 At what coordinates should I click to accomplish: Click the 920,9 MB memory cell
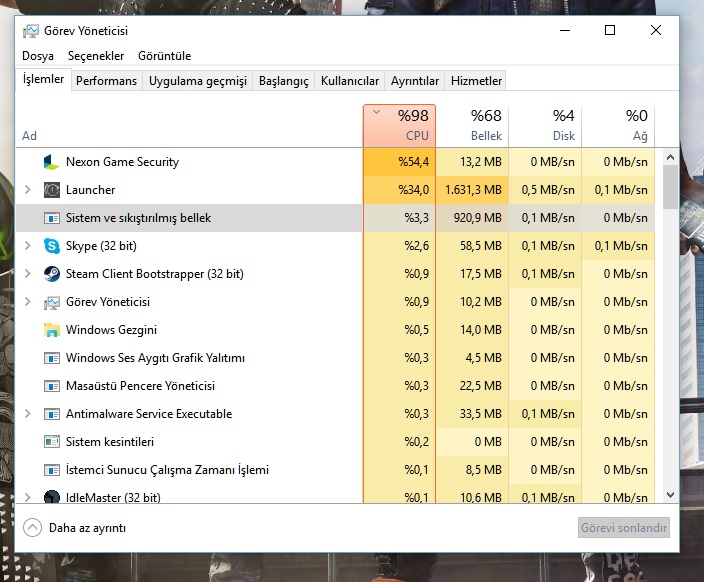472,218
